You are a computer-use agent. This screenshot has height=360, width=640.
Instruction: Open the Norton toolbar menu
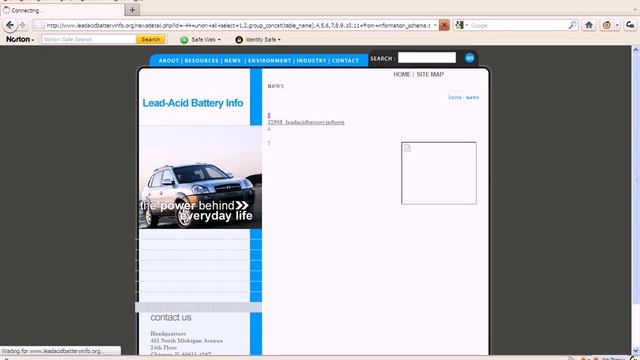pos(20,39)
